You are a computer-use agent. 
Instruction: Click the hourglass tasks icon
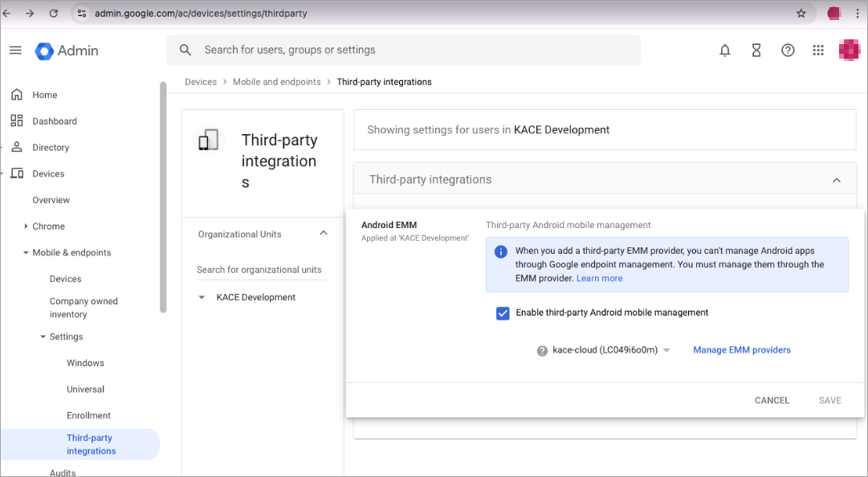(756, 51)
